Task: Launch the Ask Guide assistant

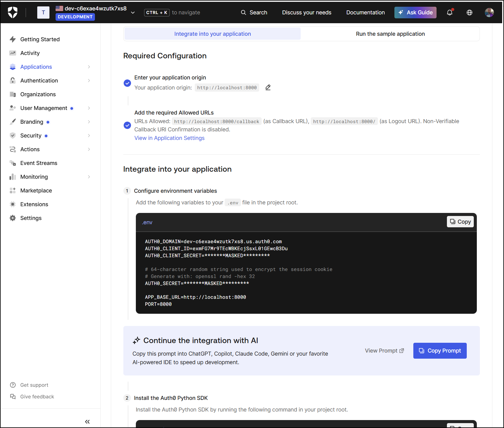Action: [415, 13]
